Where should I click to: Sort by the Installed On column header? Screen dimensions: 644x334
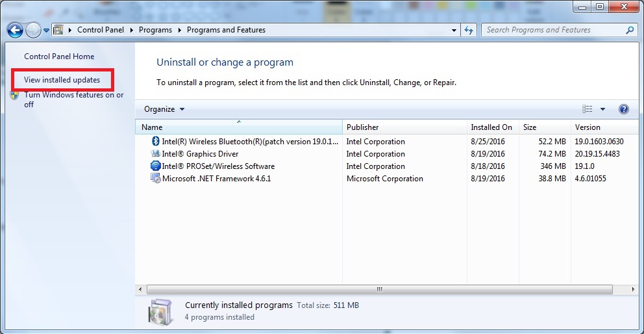(493, 127)
